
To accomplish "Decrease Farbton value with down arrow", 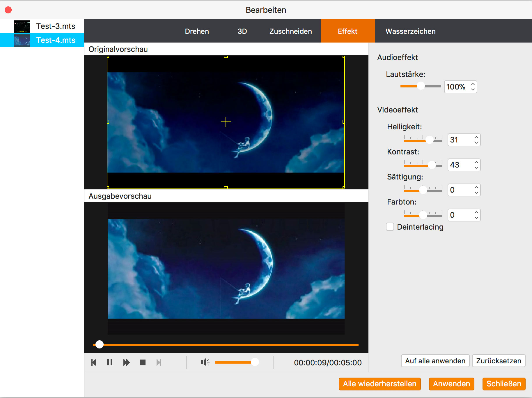I will [x=476, y=218].
